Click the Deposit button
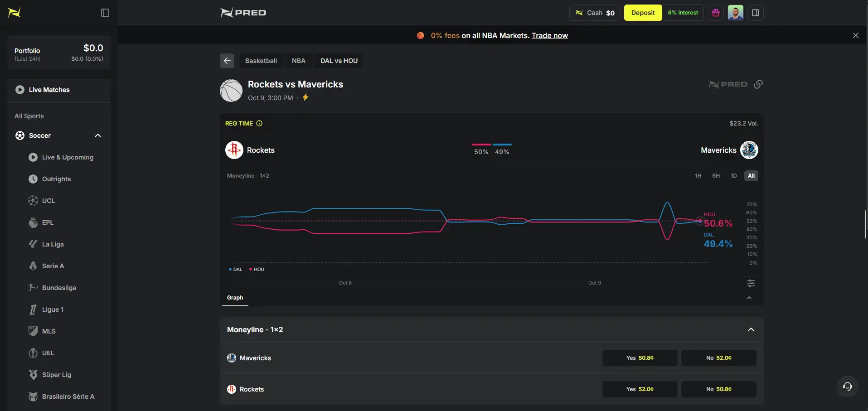The width and height of the screenshot is (868, 411). (643, 13)
